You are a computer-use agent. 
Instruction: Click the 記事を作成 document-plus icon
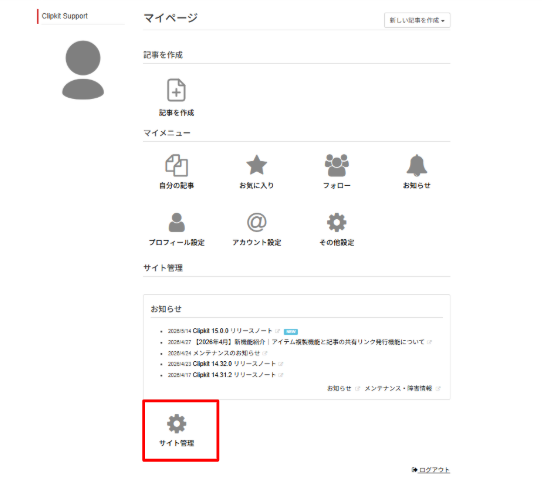[176, 90]
